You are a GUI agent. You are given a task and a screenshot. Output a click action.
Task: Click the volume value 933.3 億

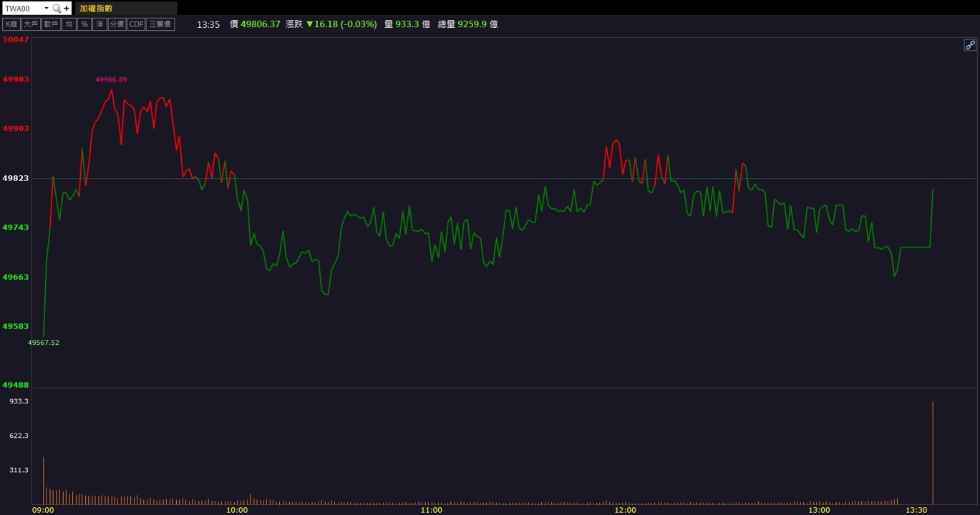pyautogui.click(x=412, y=24)
